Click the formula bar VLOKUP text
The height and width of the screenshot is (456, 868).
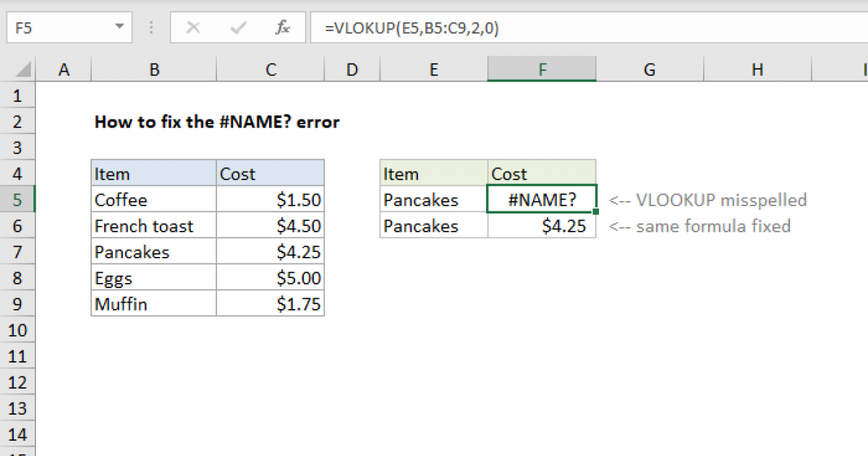coord(411,28)
